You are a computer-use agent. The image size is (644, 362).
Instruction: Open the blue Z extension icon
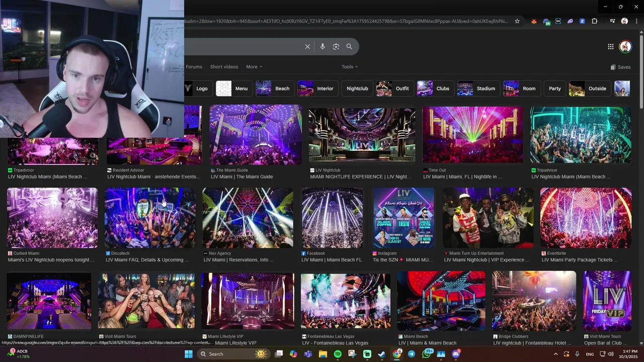coord(582,21)
